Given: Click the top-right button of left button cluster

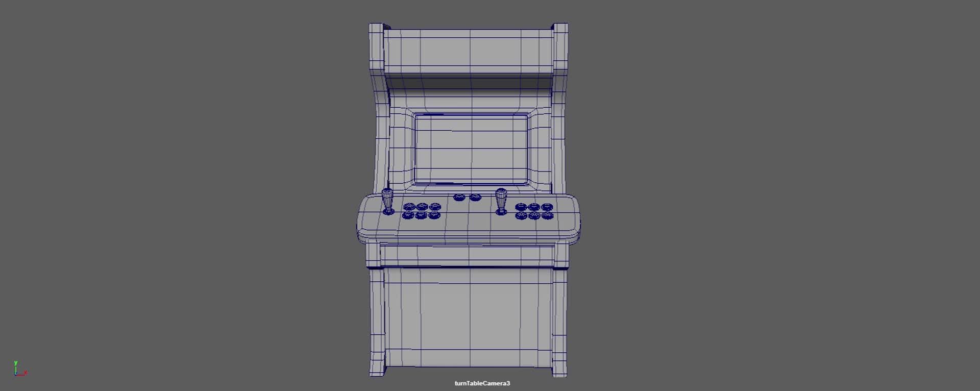Looking at the screenshot, I should tap(434, 207).
